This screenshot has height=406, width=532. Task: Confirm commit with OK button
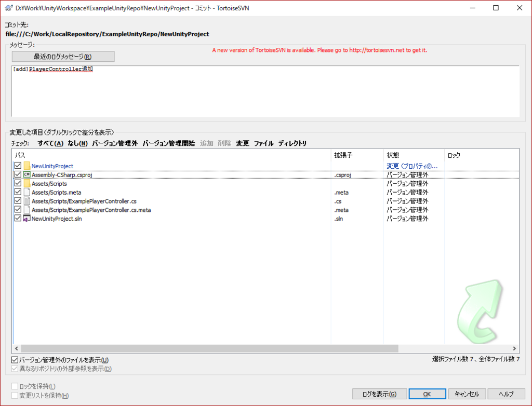click(427, 394)
